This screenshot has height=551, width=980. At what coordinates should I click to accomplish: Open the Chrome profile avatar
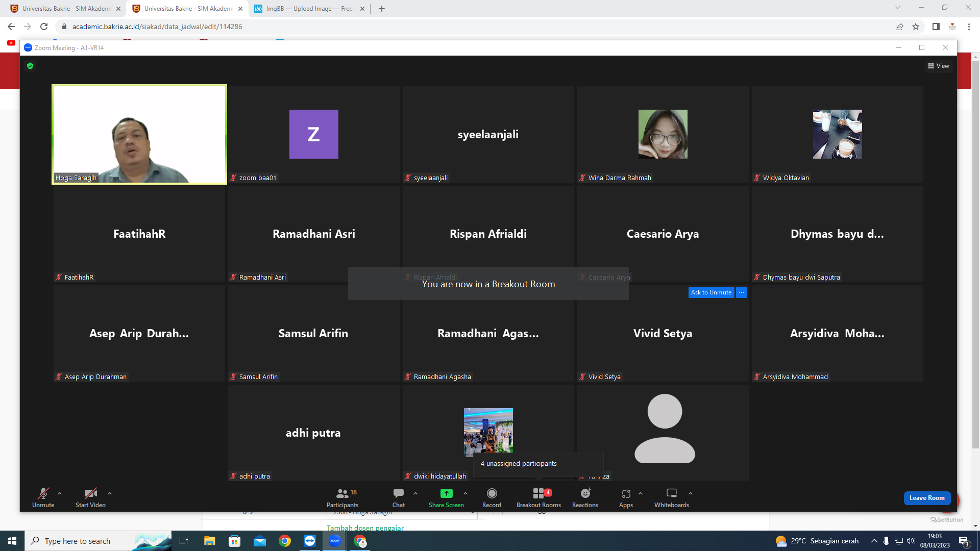pyautogui.click(x=952, y=27)
